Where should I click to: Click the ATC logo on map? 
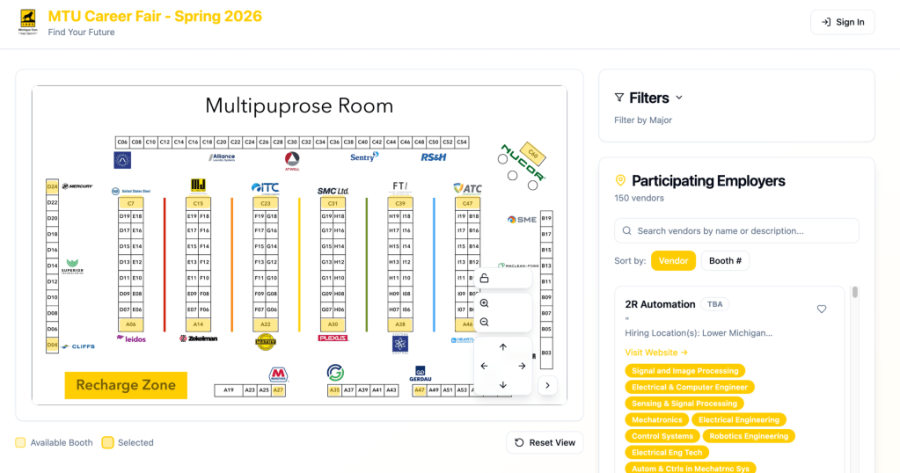tap(467, 188)
